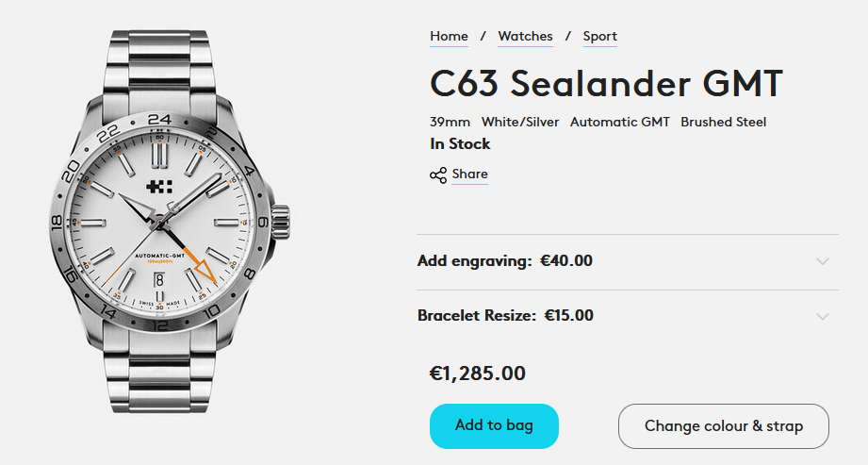Click the Brushed Steel spec label
Screen dimensions: 868x465
pos(723,122)
